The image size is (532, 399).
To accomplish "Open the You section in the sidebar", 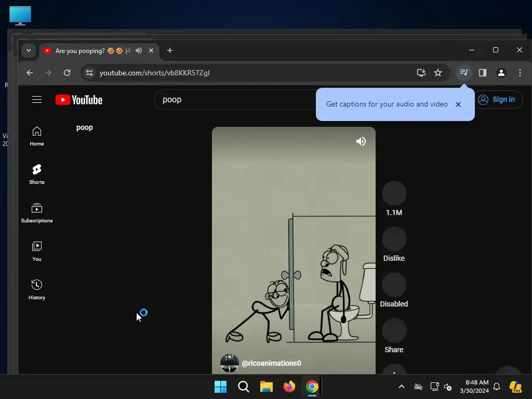I will [x=37, y=251].
